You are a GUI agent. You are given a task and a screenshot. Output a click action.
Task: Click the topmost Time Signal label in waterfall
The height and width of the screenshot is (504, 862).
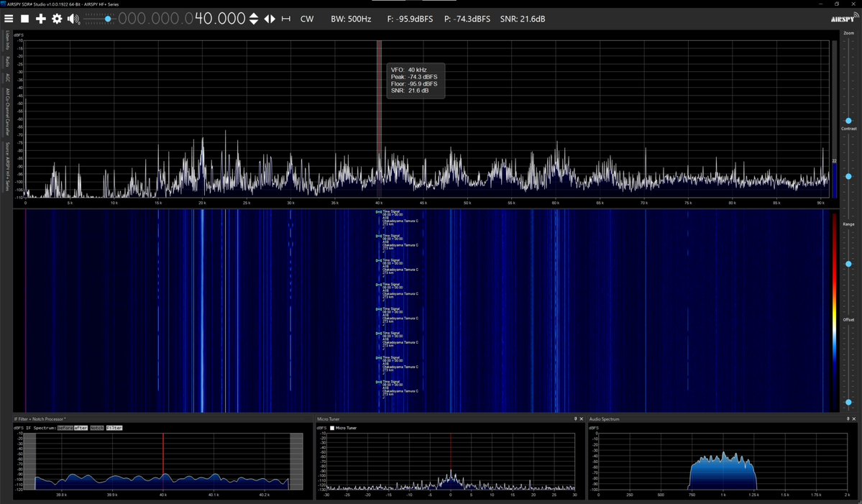click(391, 211)
